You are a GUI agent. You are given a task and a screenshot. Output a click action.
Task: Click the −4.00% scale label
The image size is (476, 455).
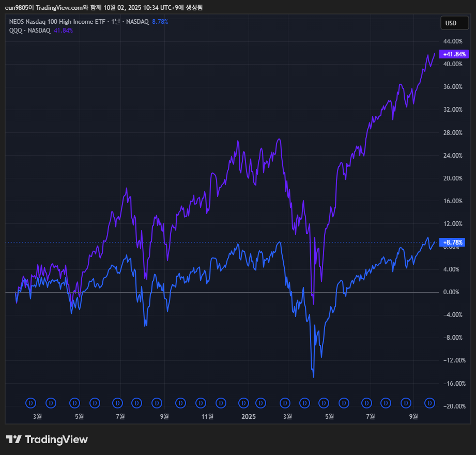(x=453, y=315)
